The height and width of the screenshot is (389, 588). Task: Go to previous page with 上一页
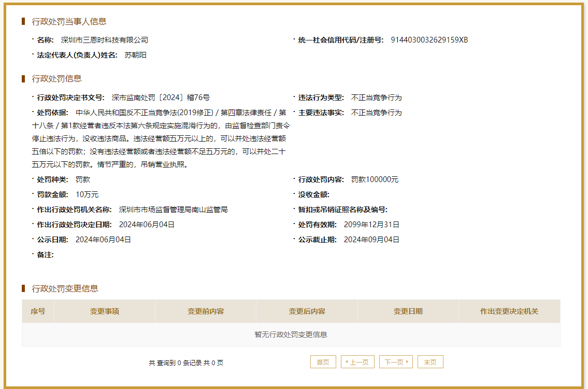tap(357, 362)
